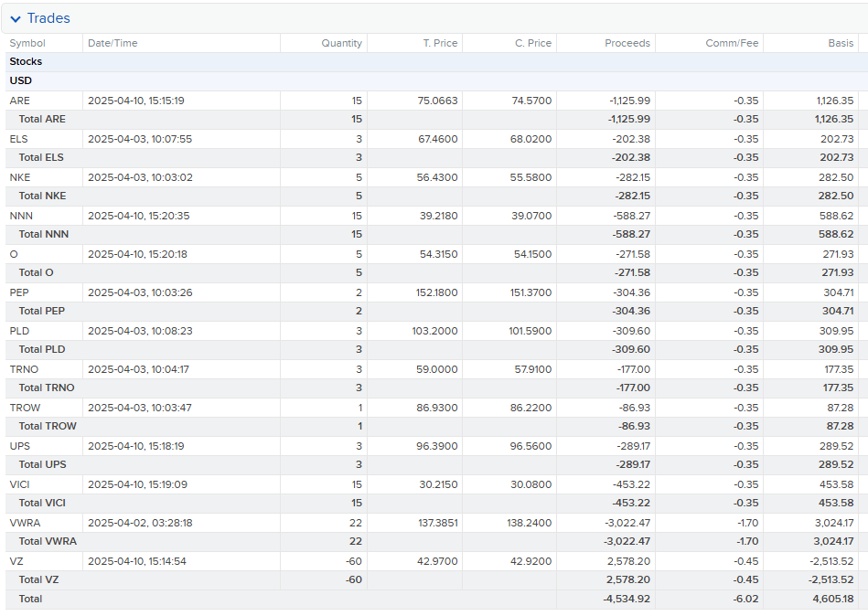The width and height of the screenshot is (868, 616).
Task: Select the T. Price column header
Action: point(440,43)
